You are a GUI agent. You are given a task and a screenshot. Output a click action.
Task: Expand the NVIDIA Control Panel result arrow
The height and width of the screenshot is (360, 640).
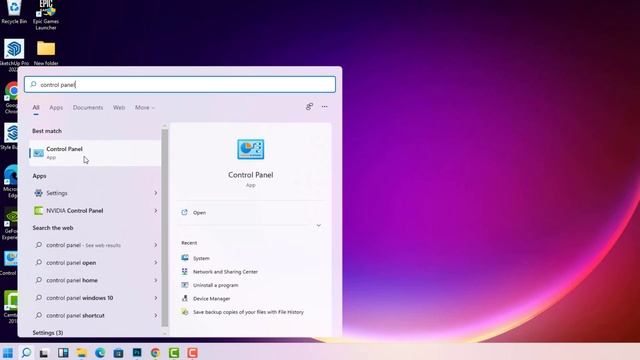click(156, 211)
